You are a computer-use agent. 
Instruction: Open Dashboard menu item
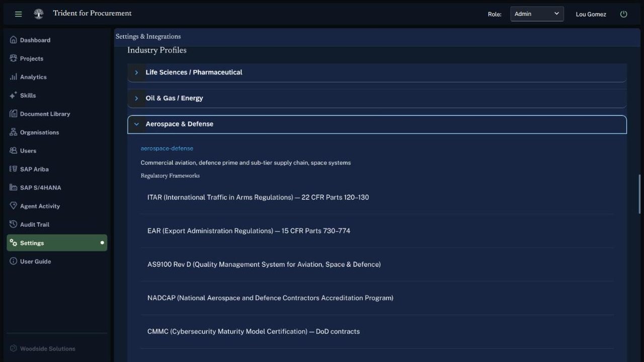(x=57, y=40)
